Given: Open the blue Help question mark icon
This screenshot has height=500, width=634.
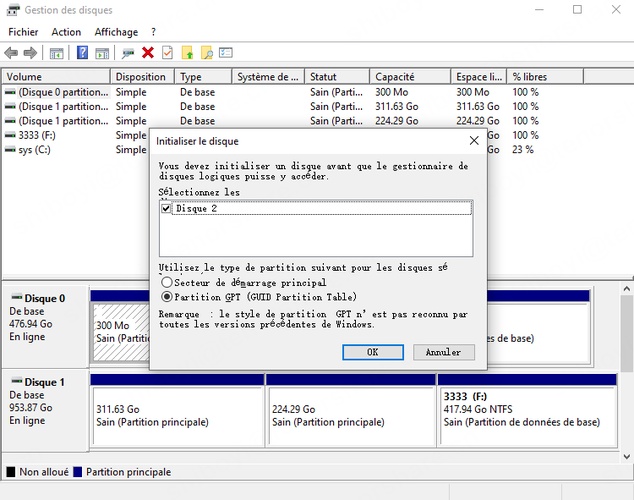Looking at the screenshot, I should (82, 53).
